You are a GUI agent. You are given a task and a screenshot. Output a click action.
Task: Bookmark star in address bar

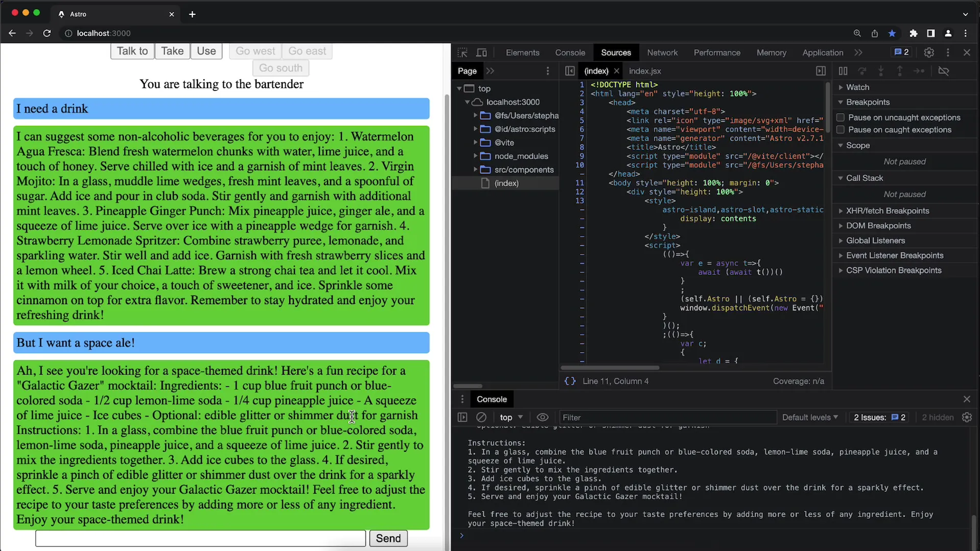[892, 33]
